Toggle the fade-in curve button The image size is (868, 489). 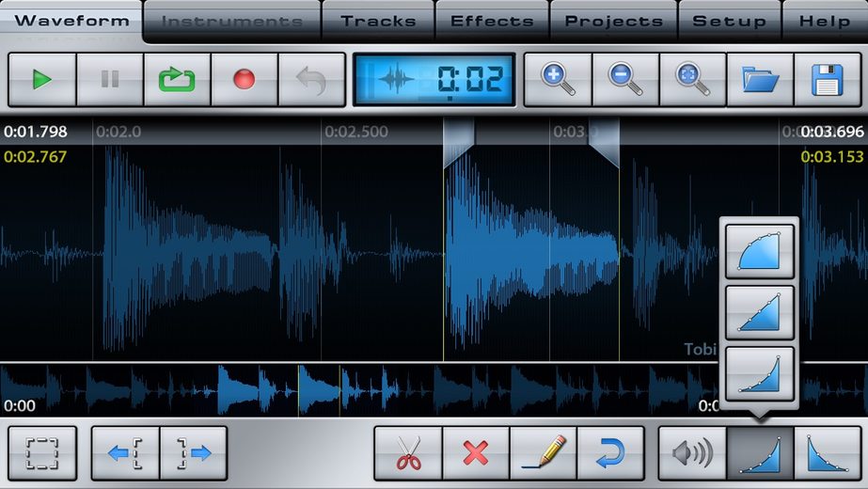[x=760, y=453]
